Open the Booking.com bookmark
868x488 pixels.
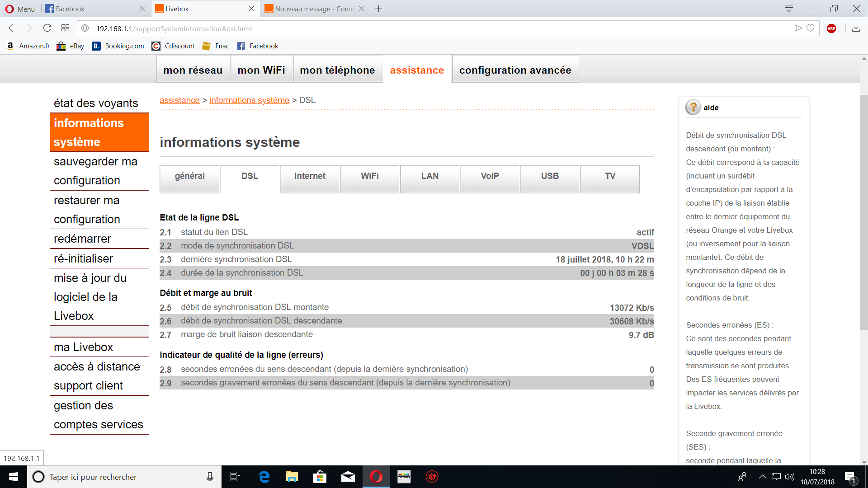pos(118,46)
